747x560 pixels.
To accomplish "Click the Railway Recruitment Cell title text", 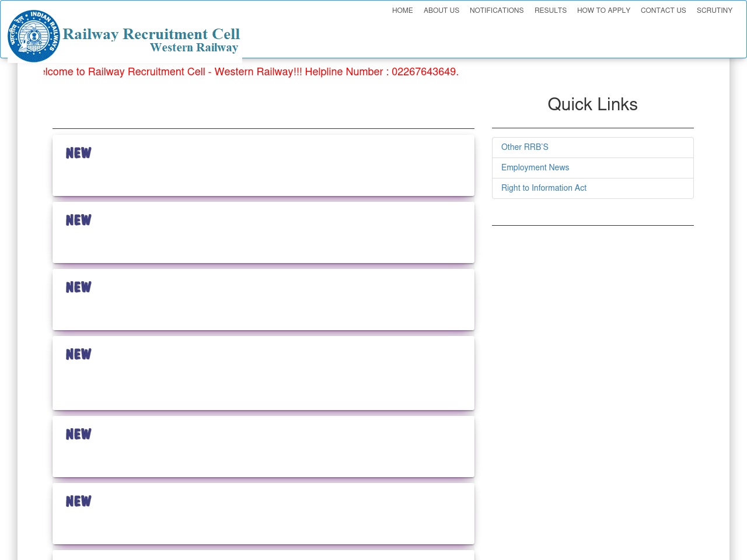I will click(151, 34).
